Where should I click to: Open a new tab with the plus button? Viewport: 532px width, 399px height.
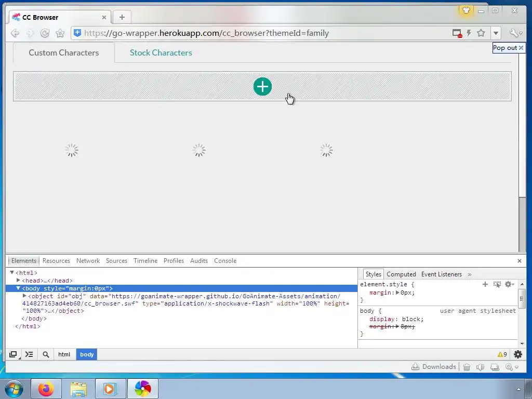coord(122,17)
